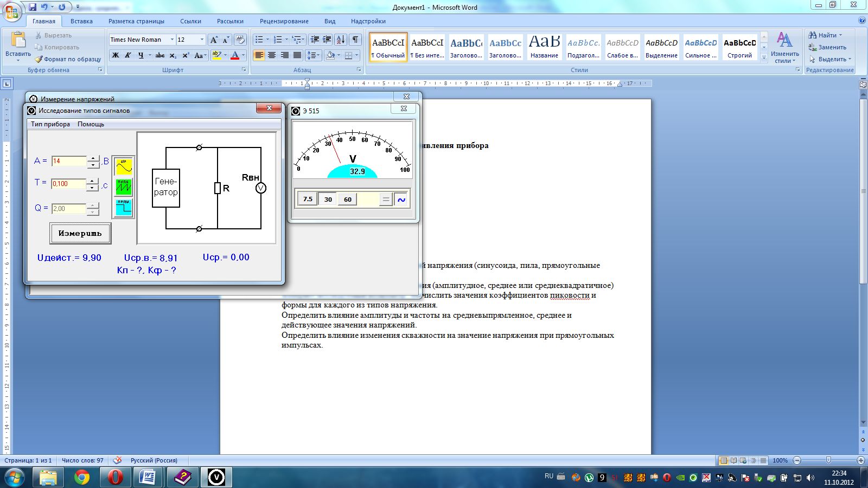The height and width of the screenshot is (488, 868).
Task: Center align the paragraph
Action: point(272,55)
